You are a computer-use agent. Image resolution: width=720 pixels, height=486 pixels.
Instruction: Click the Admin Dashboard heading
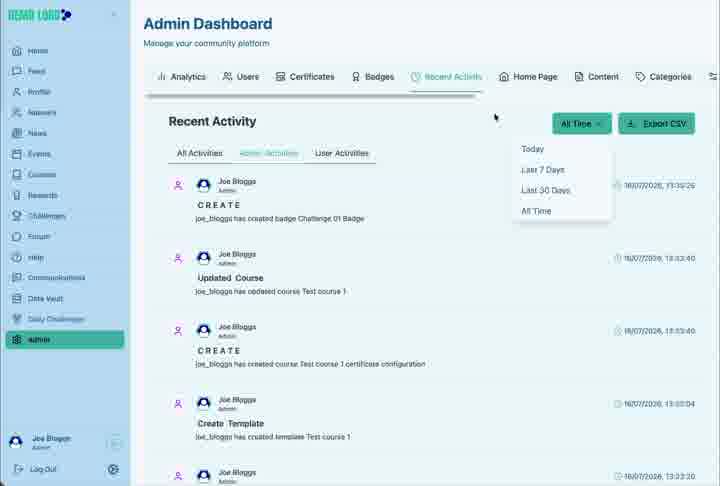[208, 23]
